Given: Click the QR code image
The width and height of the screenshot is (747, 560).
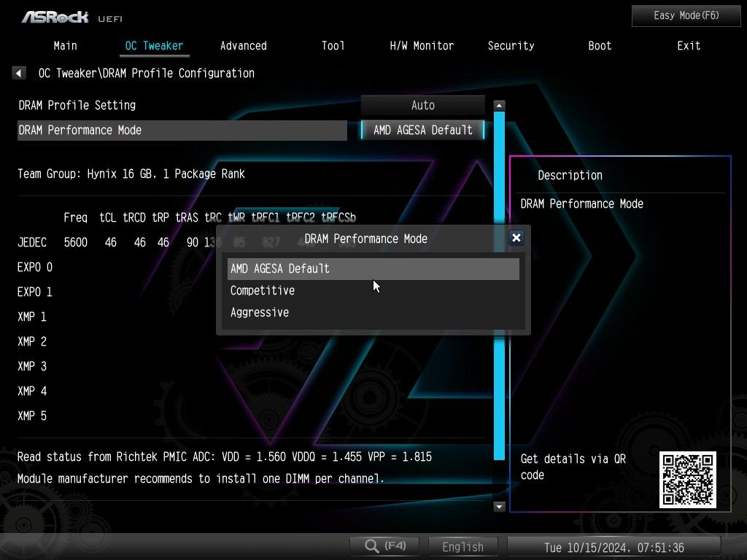Looking at the screenshot, I should point(687,480).
